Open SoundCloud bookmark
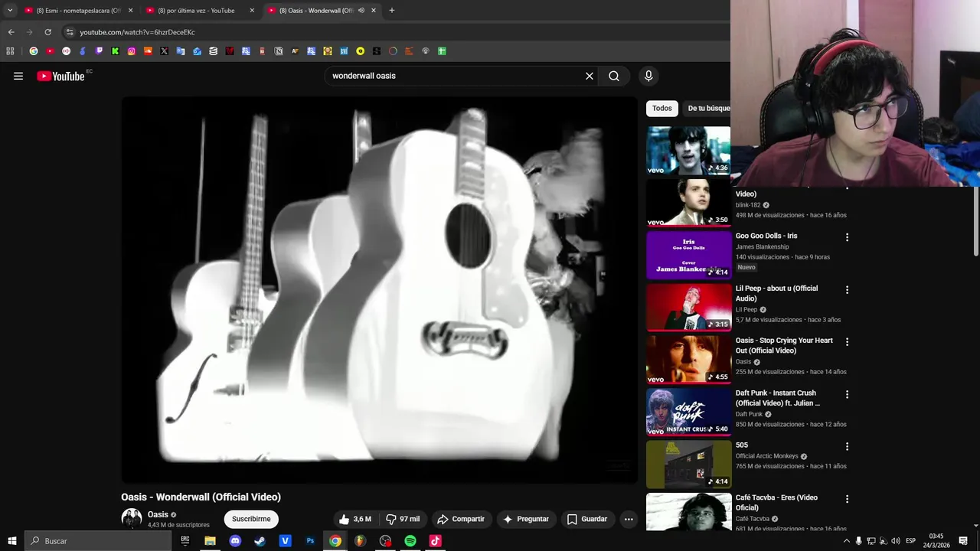Viewport: 980px width, 551px height. coord(148,51)
